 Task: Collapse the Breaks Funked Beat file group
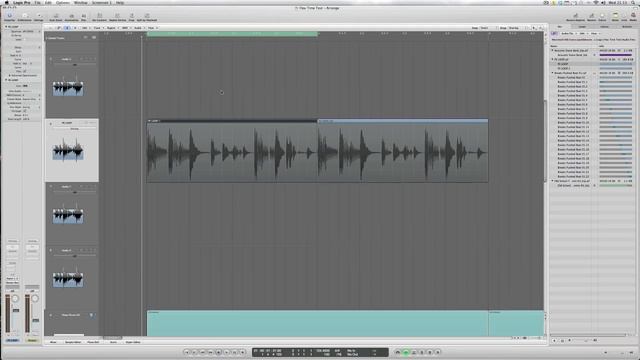click(x=553, y=73)
